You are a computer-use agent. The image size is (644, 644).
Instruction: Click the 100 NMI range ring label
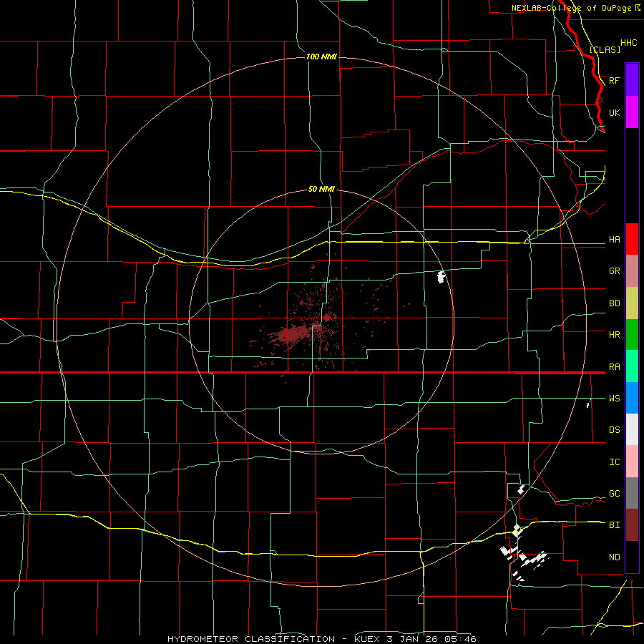tap(321, 57)
